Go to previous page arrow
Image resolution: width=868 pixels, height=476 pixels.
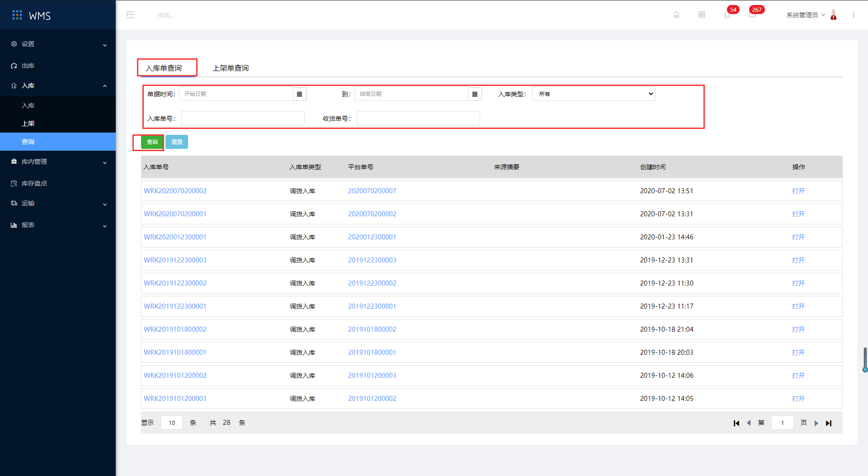749,423
